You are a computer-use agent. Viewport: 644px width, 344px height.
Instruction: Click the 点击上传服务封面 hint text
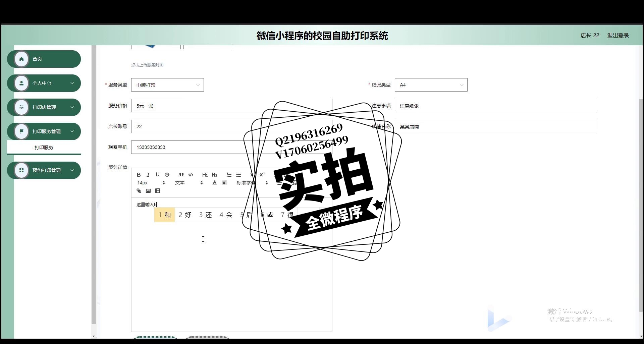coord(147,65)
